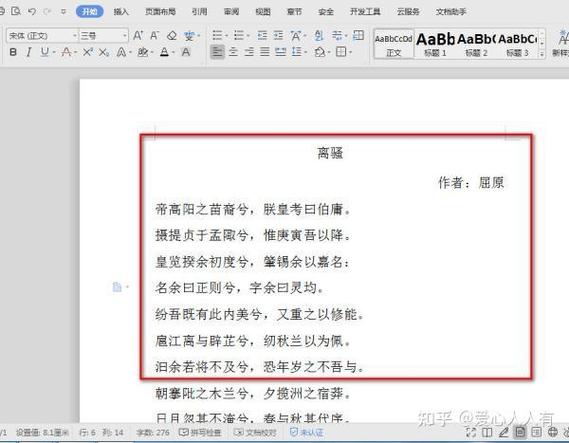Viewport: 569px width, 443px height.
Task: Open the quick access toolbar customize arrow
Action: (64, 12)
